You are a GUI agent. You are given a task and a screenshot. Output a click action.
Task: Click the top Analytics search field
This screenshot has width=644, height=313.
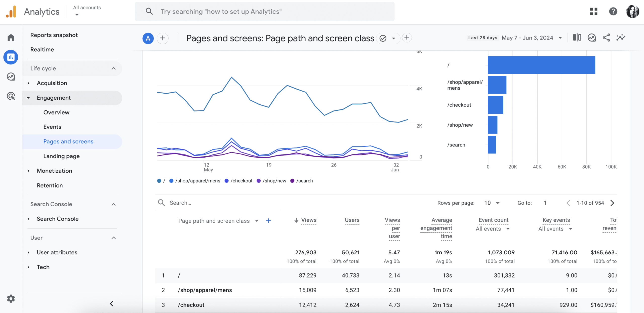click(265, 12)
